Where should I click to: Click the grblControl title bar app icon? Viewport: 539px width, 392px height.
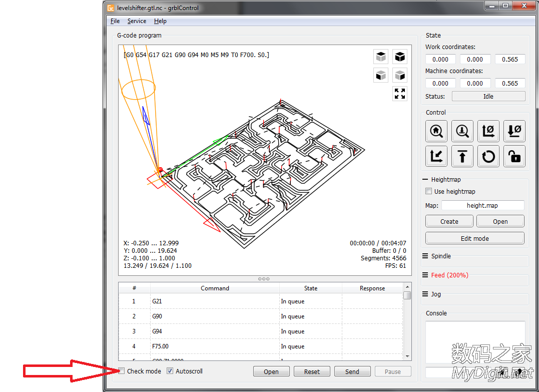(x=110, y=8)
